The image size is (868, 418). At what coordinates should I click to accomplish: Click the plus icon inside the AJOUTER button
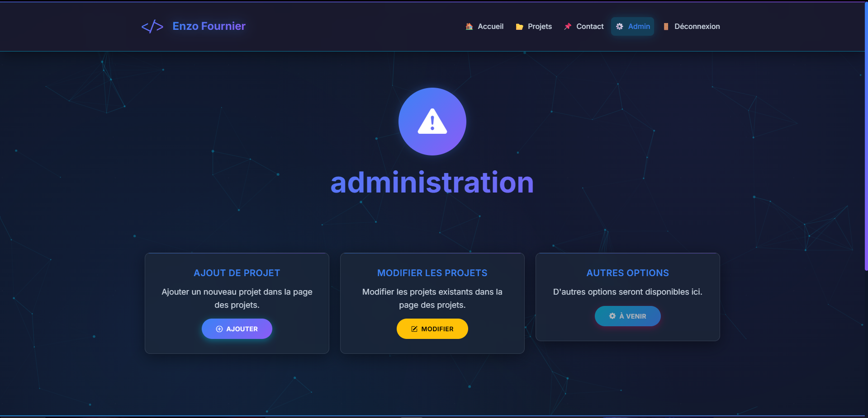point(219,329)
